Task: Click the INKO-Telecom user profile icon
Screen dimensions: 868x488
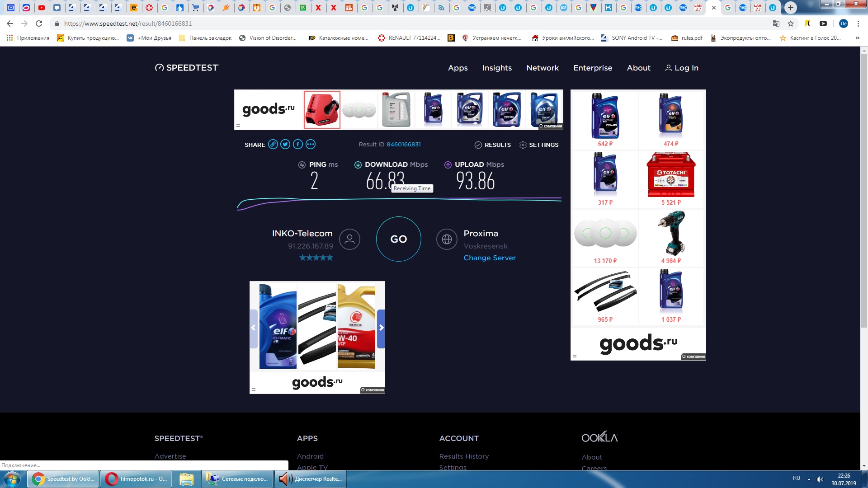Action: [349, 239]
